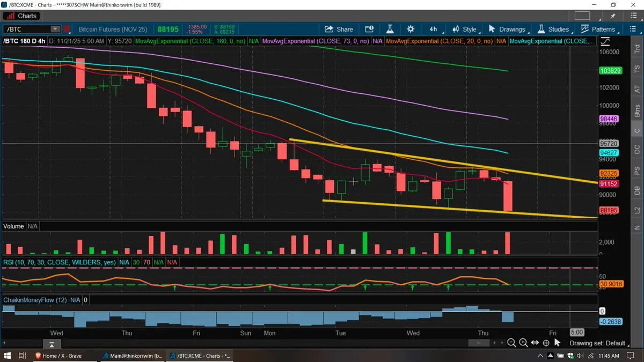Open the Style menu
This screenshot has width=644, height=362.
[465, 29]
